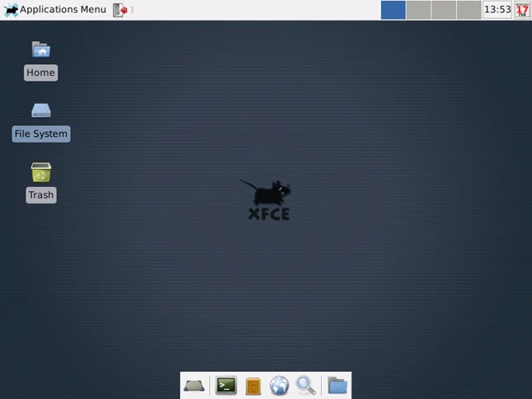Open the home folder dock icon
Screen dimensions: 532x399
(x=338, y=386)
